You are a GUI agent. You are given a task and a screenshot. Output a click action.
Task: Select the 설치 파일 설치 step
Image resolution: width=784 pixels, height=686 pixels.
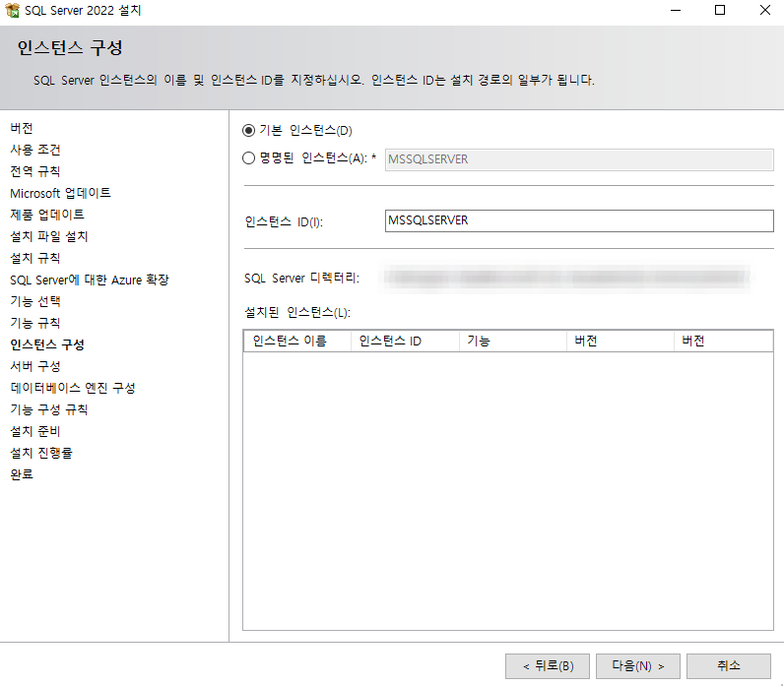[49, 236]
